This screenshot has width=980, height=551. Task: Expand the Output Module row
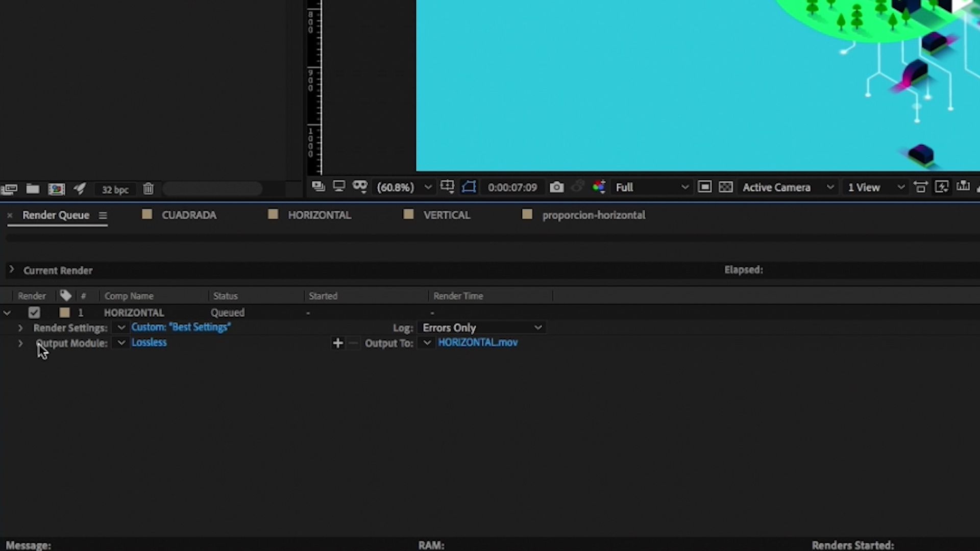[20, 343]
